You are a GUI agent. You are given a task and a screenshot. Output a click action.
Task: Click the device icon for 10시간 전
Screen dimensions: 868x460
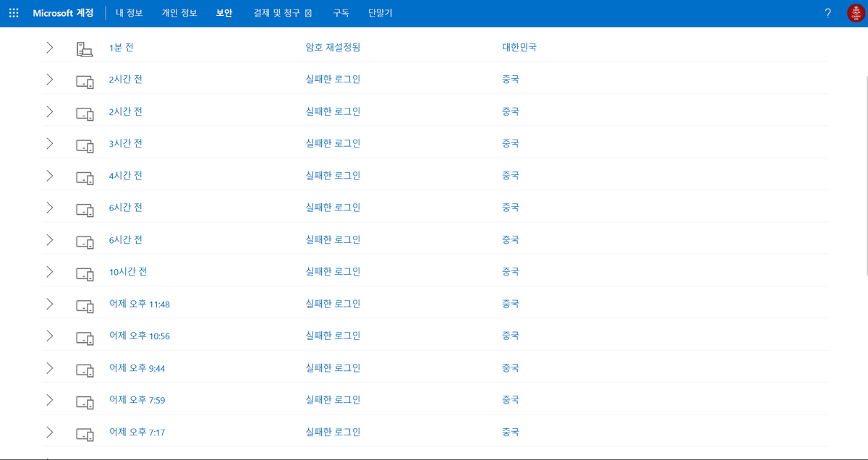tap(85, 274)
